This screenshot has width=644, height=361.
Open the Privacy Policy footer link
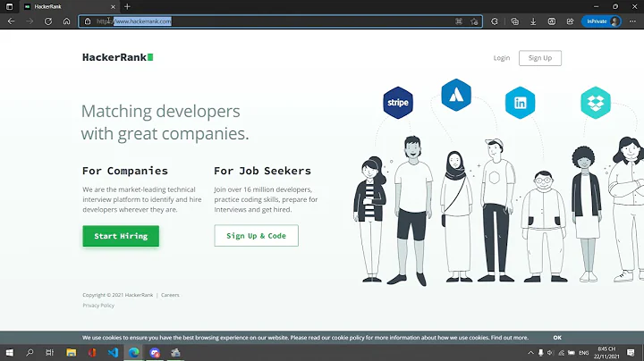pyautogui.click(x=98, y=306)
